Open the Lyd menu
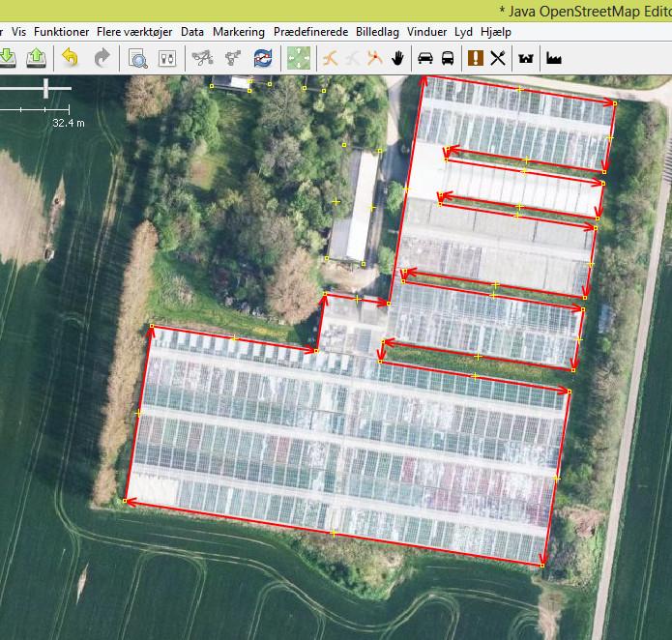Image resolution: width=672 pixels, height=640 pixels. 463,32
